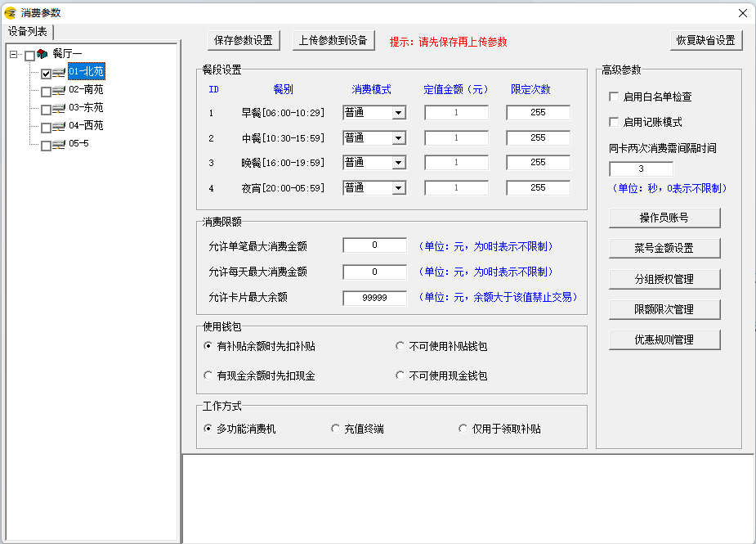Open 晚餐 消费模式 dropdown

click(398, 163)
